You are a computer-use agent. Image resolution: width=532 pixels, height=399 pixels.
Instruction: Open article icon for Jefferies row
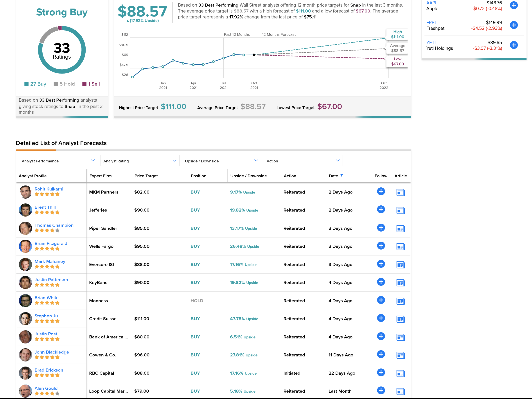[401, 210]
